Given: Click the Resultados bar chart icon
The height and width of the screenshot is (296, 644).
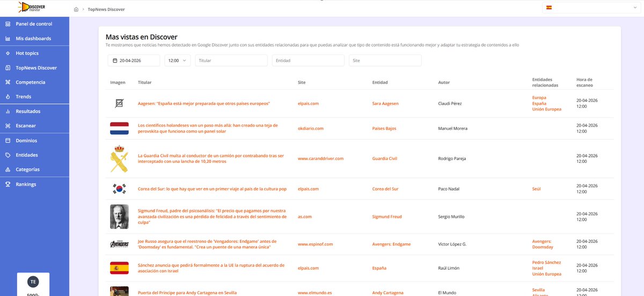Looking at the screenshot, I should pos(8,111).
